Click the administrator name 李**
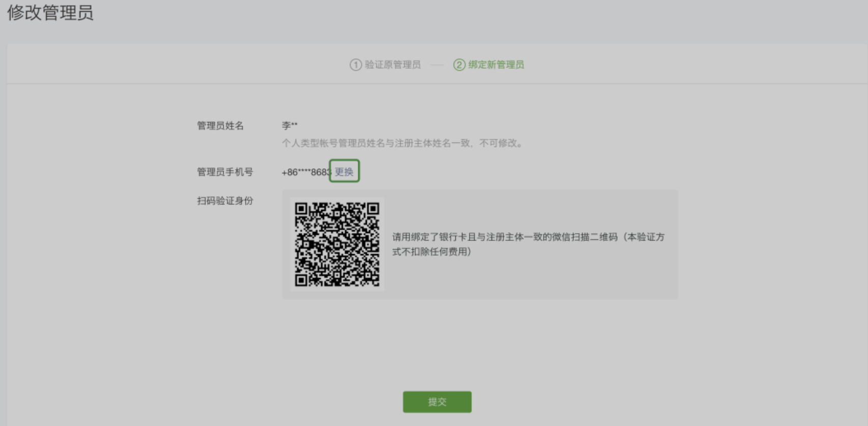This screenshot has width=868, height=426. click(290, 125)
